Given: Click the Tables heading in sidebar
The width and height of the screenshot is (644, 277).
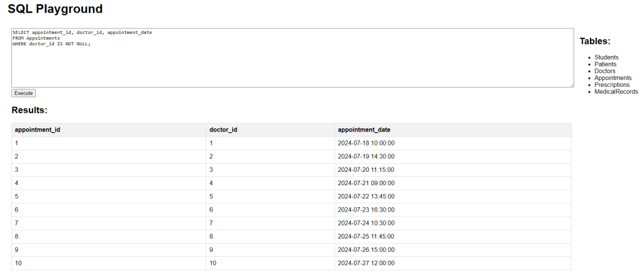Looking at the screenshot, I should (x=595, y=41).
